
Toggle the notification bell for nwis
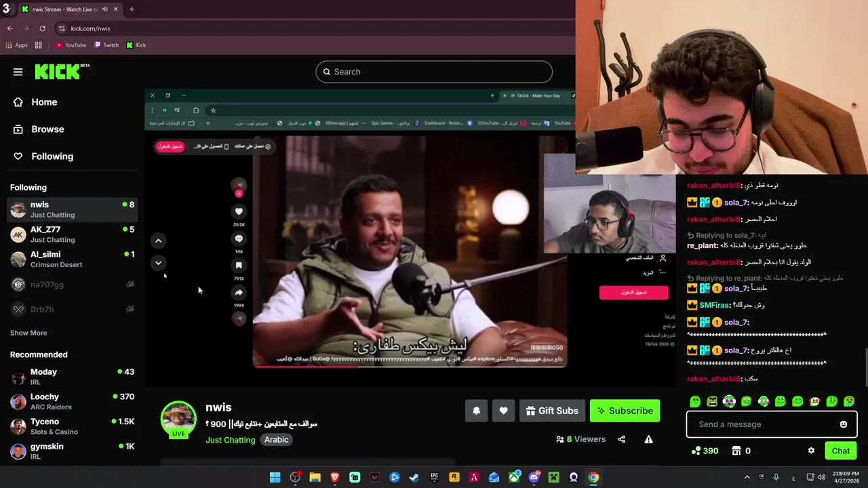click(x=476, y=411)
